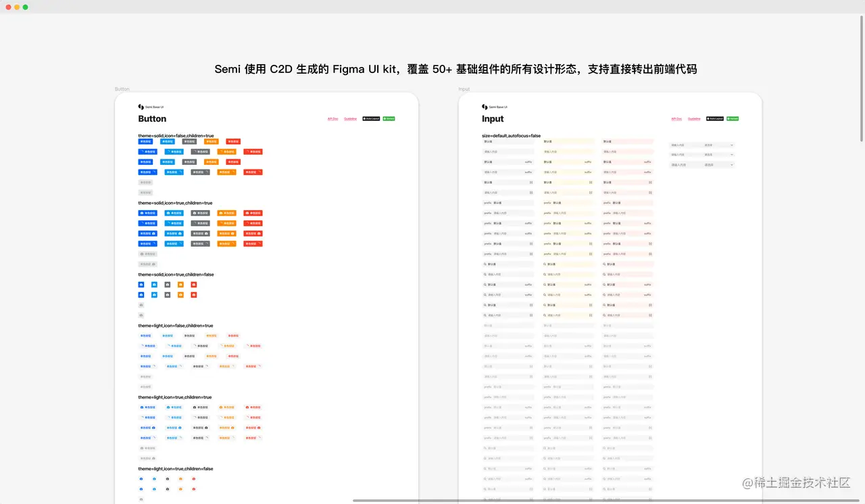Click search icon in first gray search input
This screenshot has width=865, height=504.
tap(485, 264)
